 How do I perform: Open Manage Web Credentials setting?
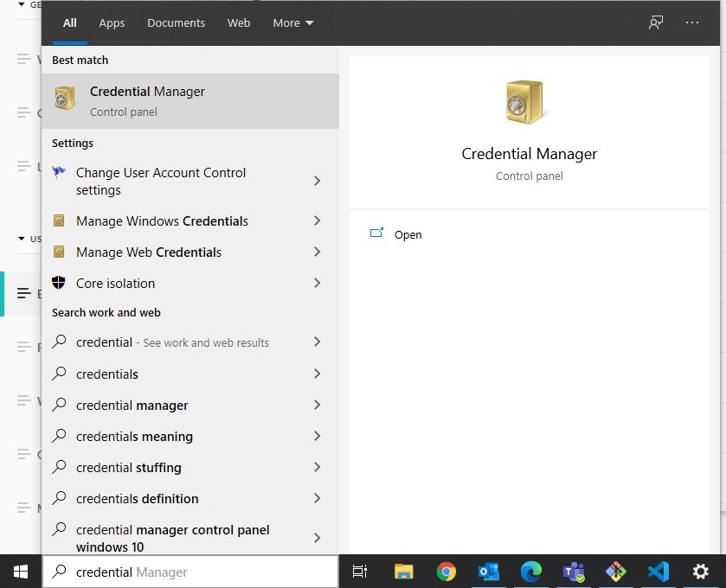(149, 252)
